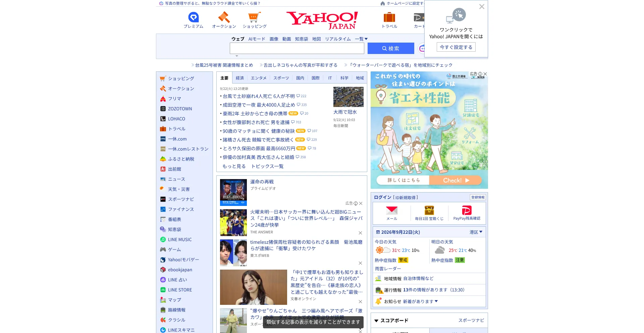Click inside the web search input field
Image resolution: width=644 pixels, height=333 pixels.
[297, 48]
